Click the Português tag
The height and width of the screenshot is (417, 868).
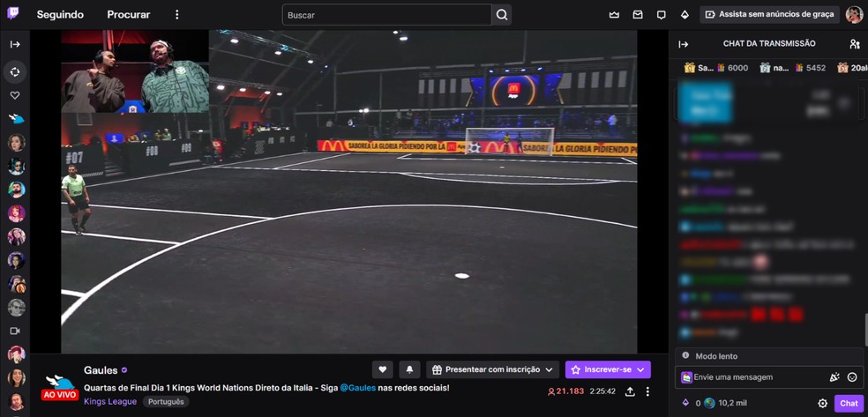[x=166, y=401]
